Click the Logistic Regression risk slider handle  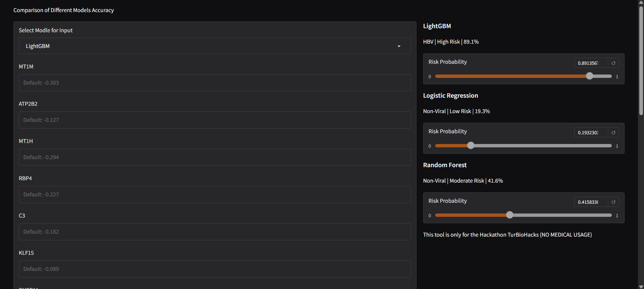(x=471, y=146)
